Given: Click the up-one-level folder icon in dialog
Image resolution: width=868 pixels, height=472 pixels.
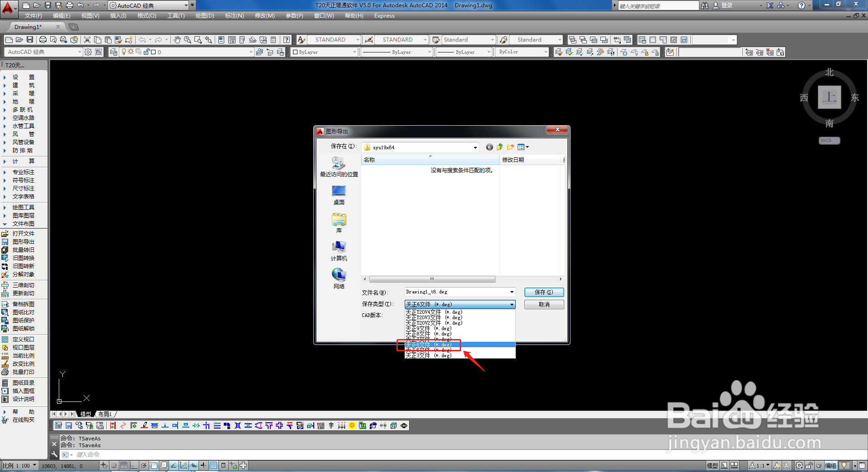Looking at the screenshot, I should click(500, 147).
